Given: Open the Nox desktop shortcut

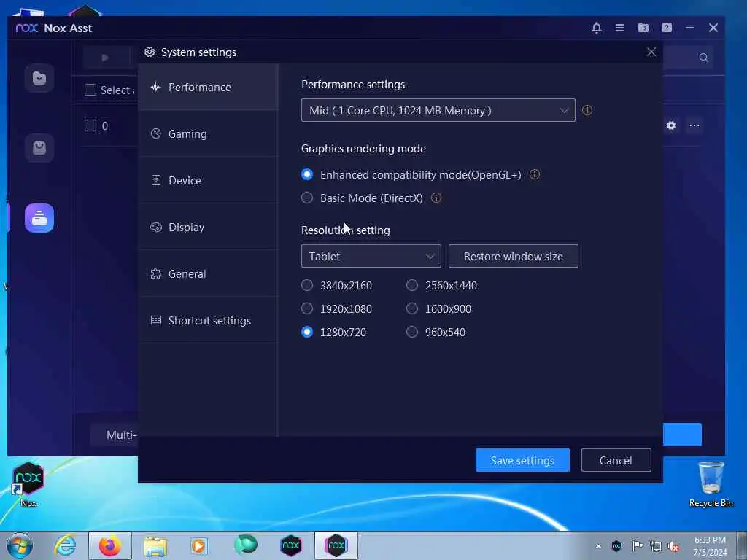Looking at the screenshot, I should pos(28,484).
